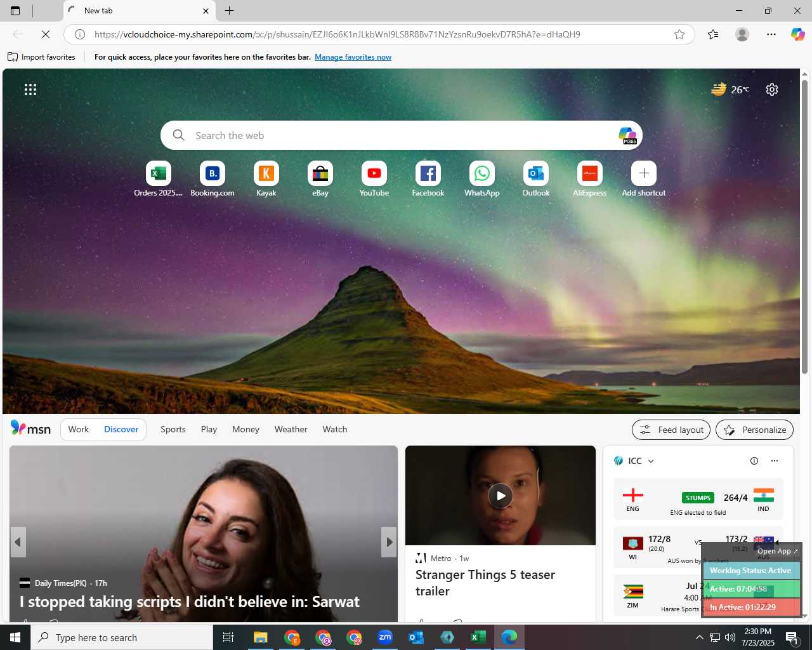The image size is (812, 650).
Task: Click the 2:30 PM taskbar clock
Action: [757, 637]
